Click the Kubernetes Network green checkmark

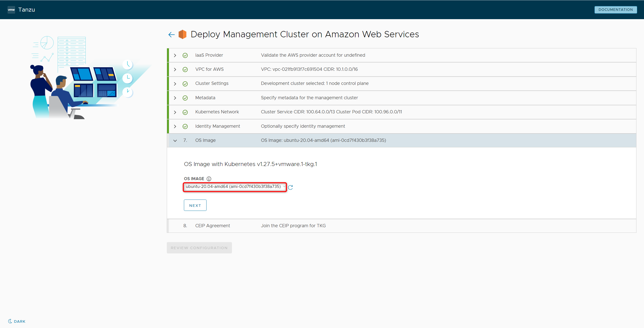coord(185,112)
